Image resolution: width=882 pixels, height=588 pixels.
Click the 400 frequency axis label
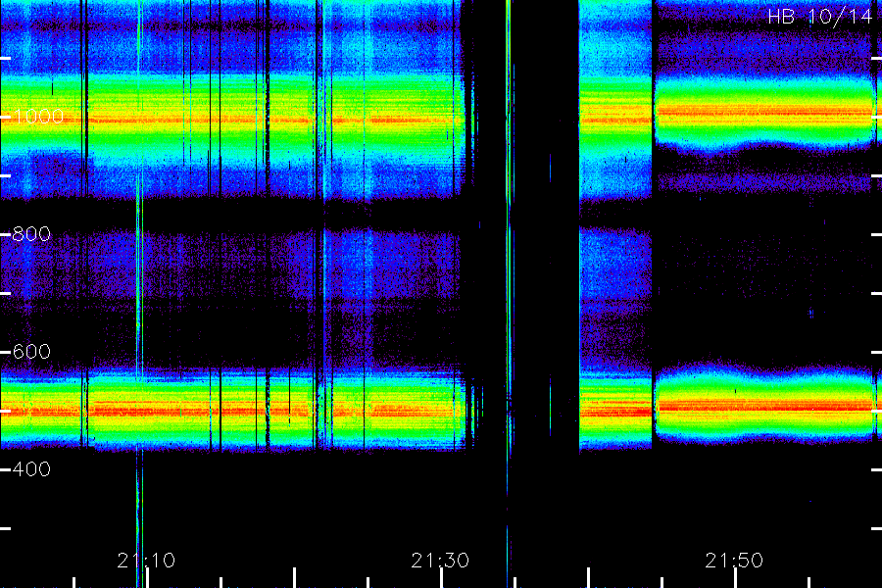(31, 469)
